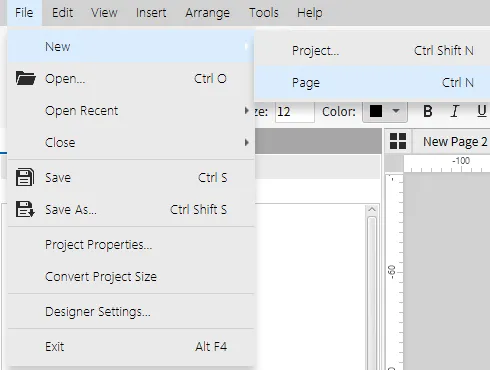Open the text Color dropdown arrow
This screenshot has width=490, height=370.
pos(396,111)
